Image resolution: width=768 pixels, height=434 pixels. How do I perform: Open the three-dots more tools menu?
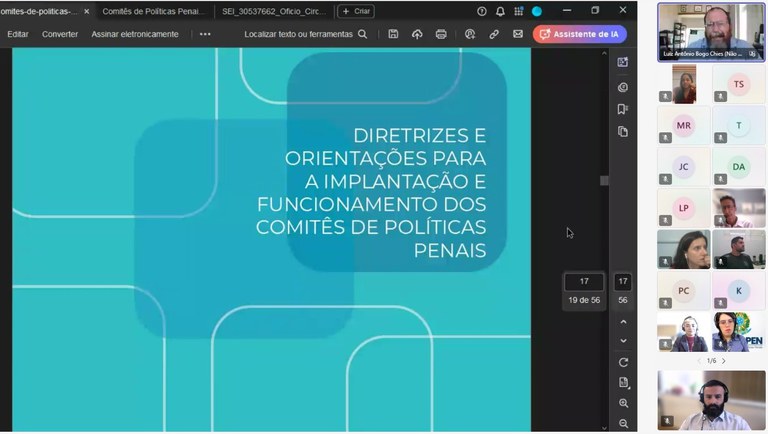[x=205, y=34]
